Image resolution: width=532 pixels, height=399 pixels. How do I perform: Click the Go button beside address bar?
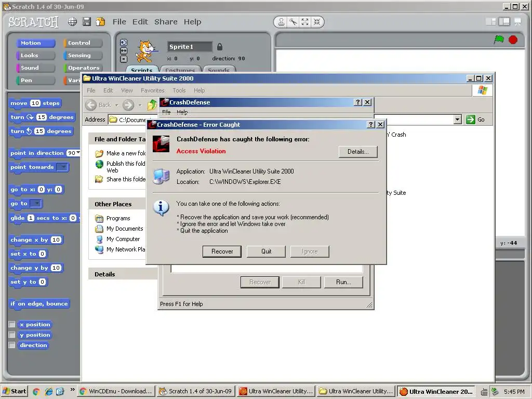click(475, 119)
